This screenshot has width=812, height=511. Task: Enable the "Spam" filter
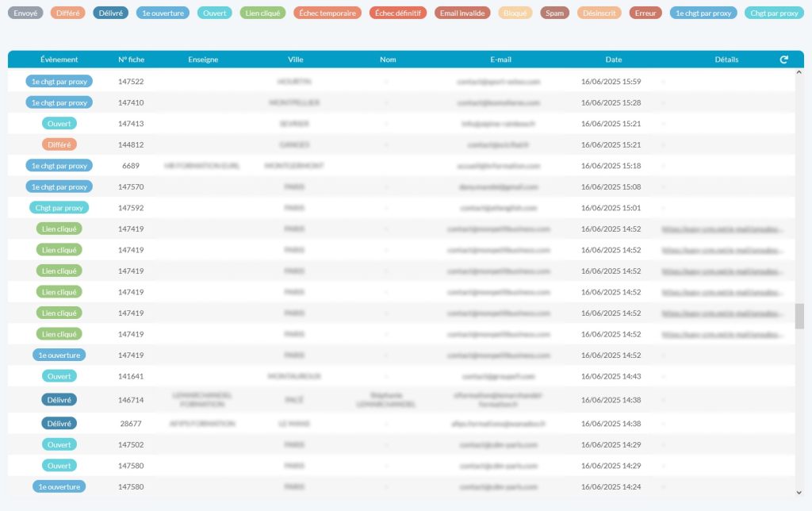554,13
